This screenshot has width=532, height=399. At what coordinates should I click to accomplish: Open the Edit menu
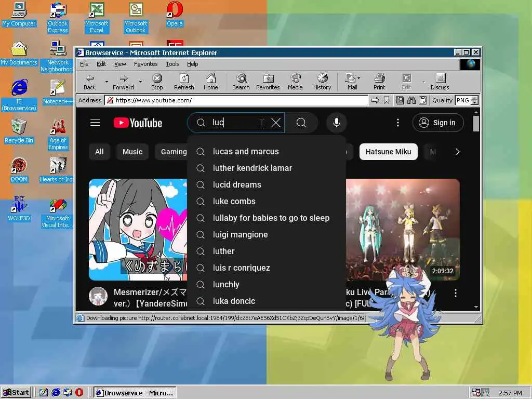[x=101, y=64]
